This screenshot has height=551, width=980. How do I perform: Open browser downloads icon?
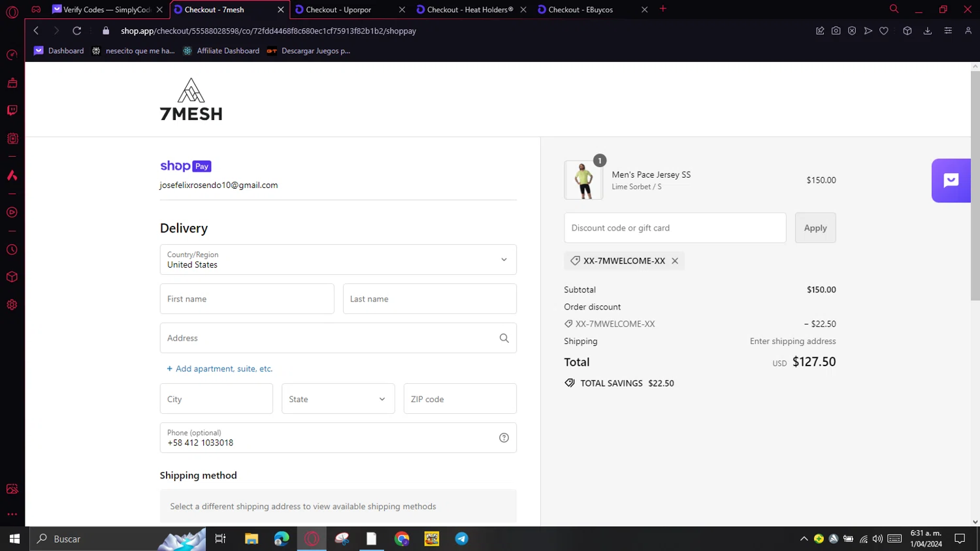927,31
